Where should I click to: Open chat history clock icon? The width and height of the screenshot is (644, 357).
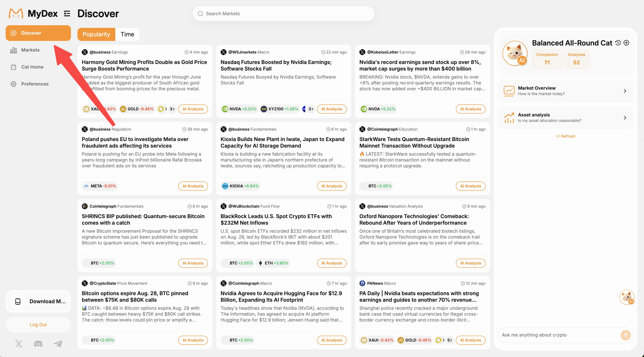click(x=618, y=43)
